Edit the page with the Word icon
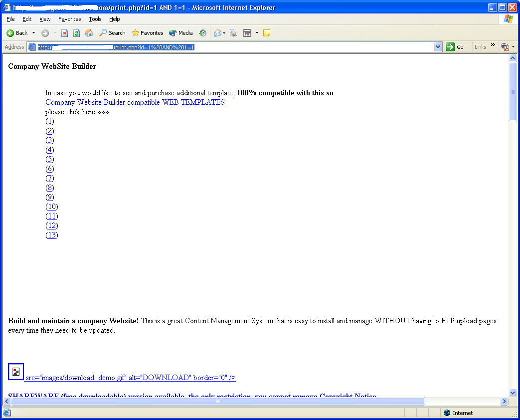Viewport: 520px width, 420px height. [x=247, y=33]
